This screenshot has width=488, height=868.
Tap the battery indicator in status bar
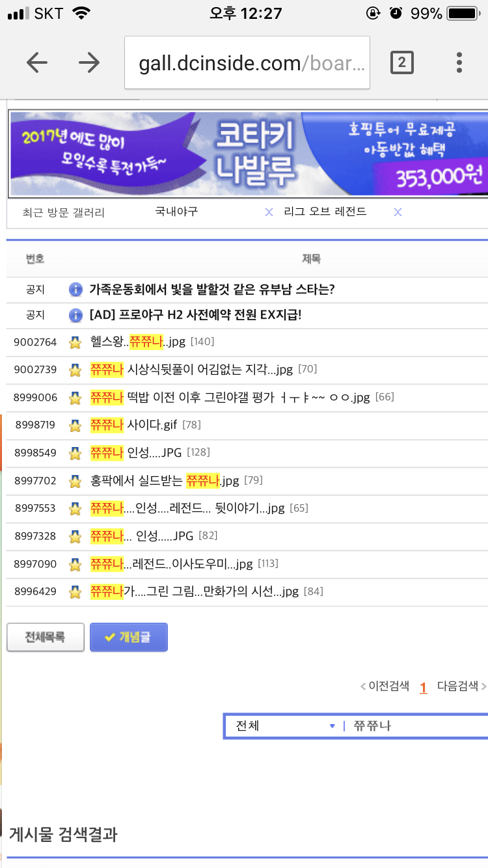pos(463,13)
